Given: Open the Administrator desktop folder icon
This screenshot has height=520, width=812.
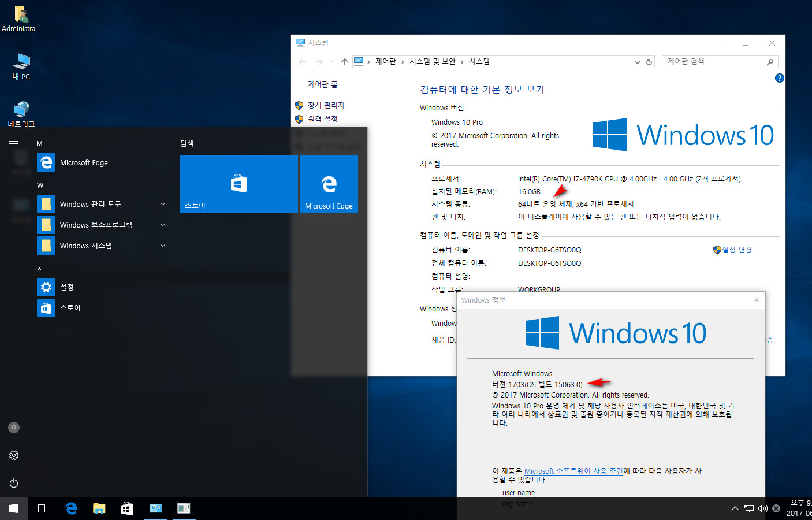Looking at the screenshot, I should (x=21, y=19).
